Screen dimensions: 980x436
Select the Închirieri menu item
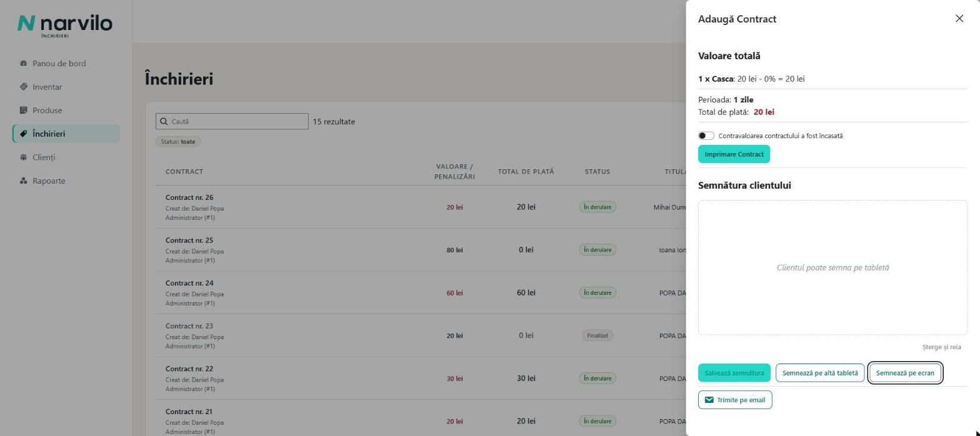pyautogui.click(x=66, y=134)
